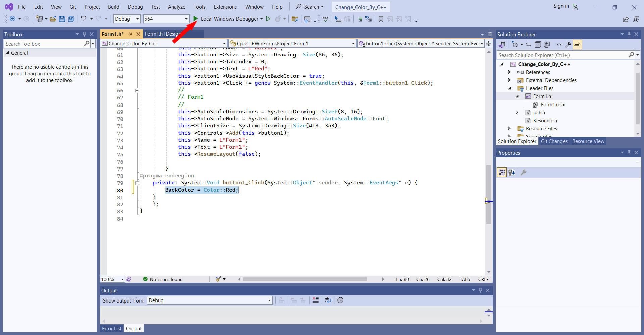Toggle bookmark on current line
644x335 pixels.
pos(381,19)
